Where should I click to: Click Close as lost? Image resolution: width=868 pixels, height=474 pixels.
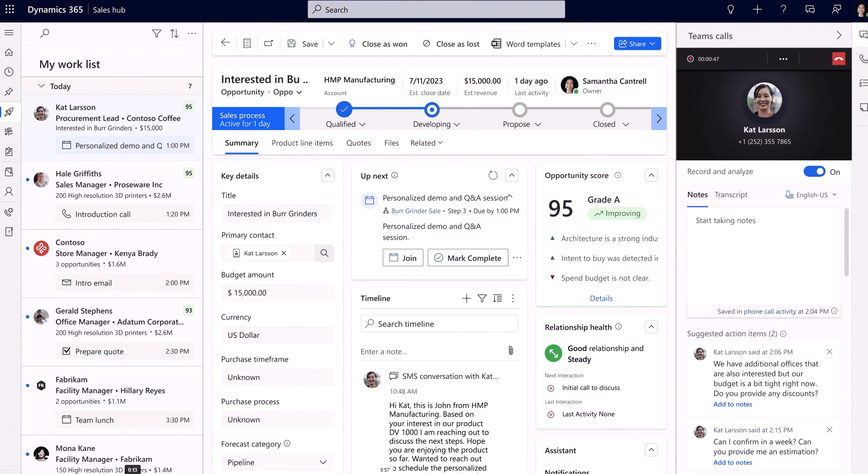[x=451, y=44]
